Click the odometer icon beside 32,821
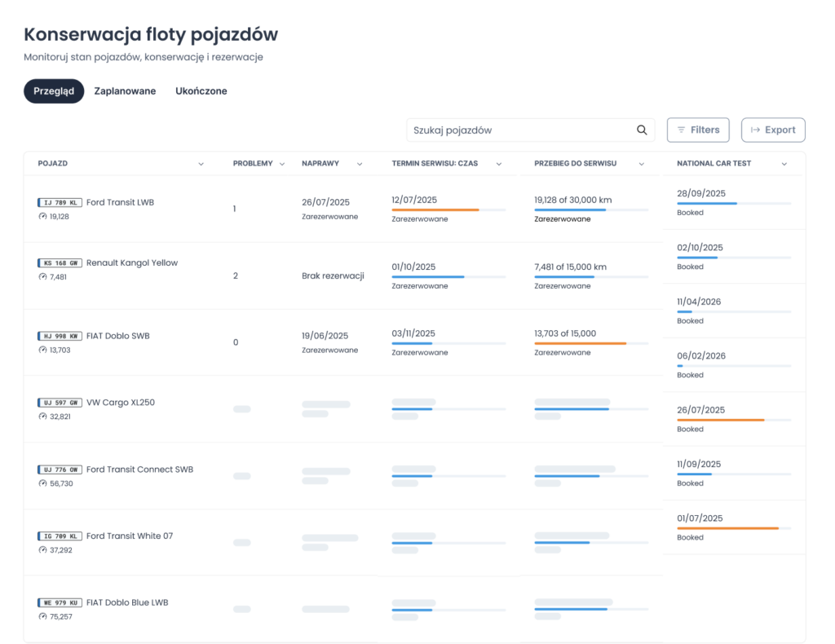The width and height of the screenshot is (835, 644). pyautogui.click(x=42, y=417)
